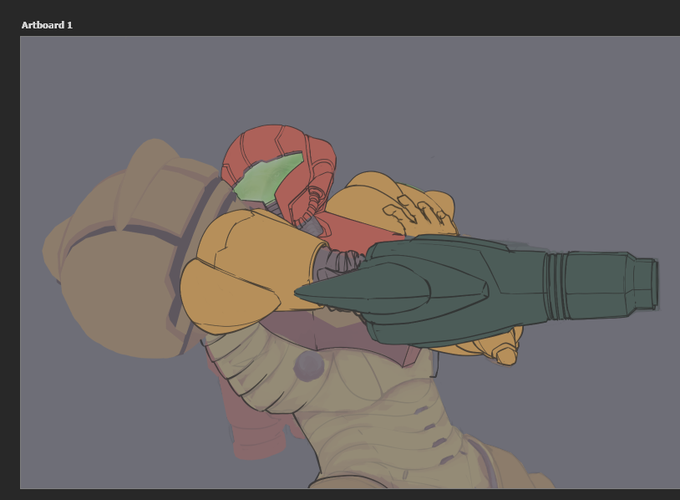This screenshot has width=680, height=500.
Task: Click the Samus artwork on the artboard
Action: point(350,306)
